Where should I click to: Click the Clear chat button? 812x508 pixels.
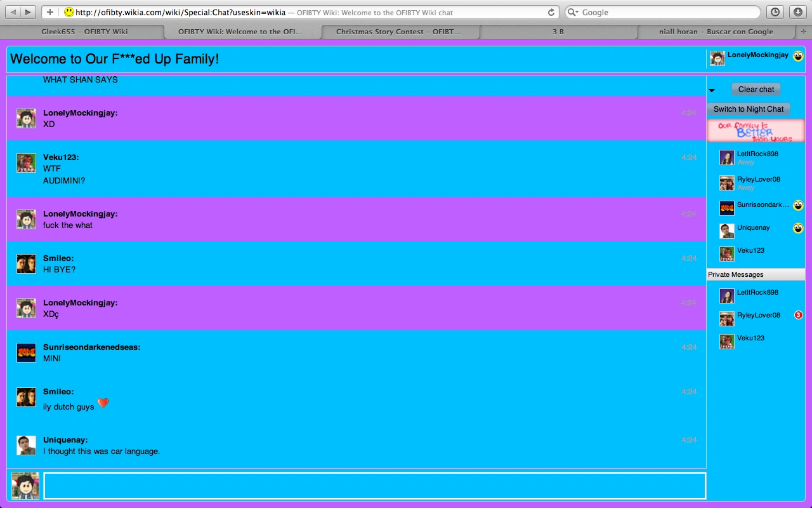[756, 90]
